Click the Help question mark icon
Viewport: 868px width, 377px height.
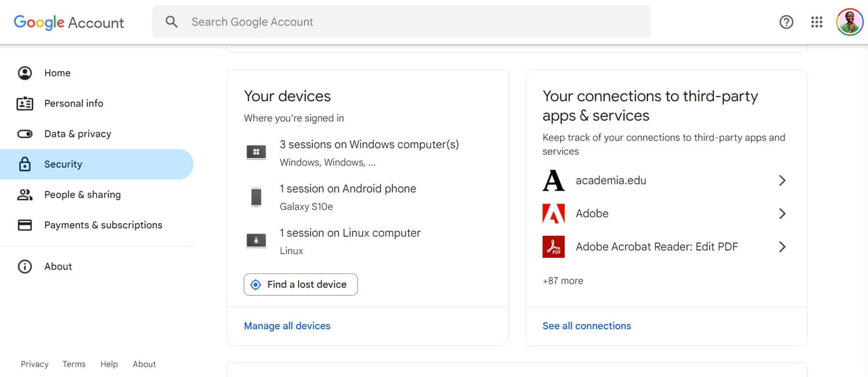786,22
